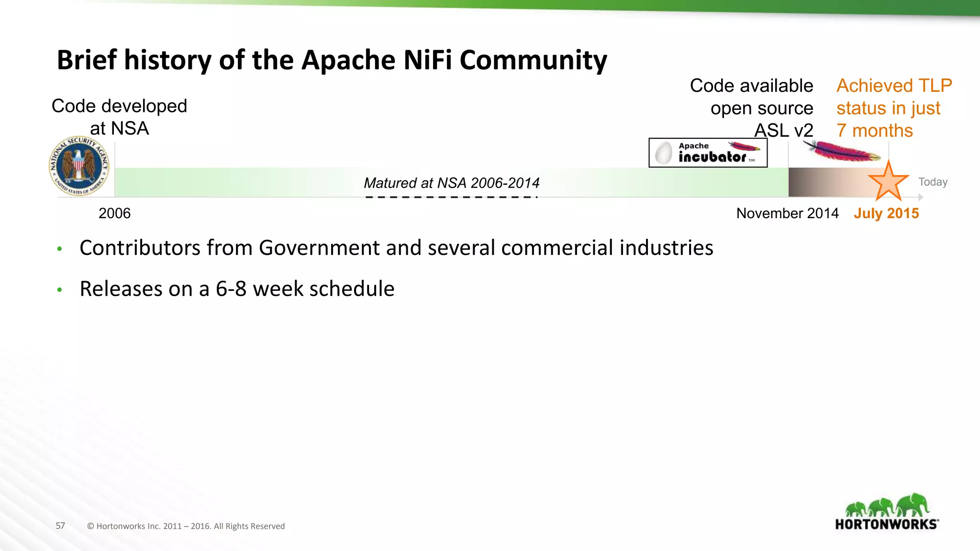Click the 'Today' label at timeline end
980x551 pixels.
click(933, 182)
